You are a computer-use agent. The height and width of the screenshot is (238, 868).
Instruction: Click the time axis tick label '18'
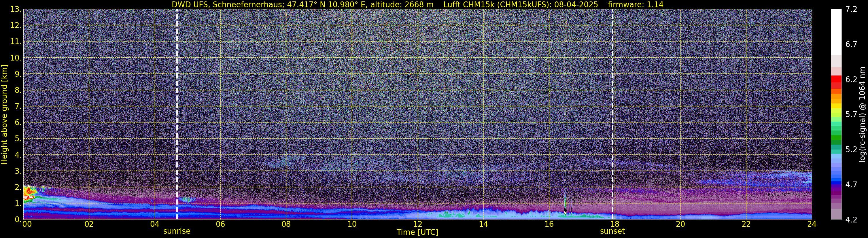614,224
